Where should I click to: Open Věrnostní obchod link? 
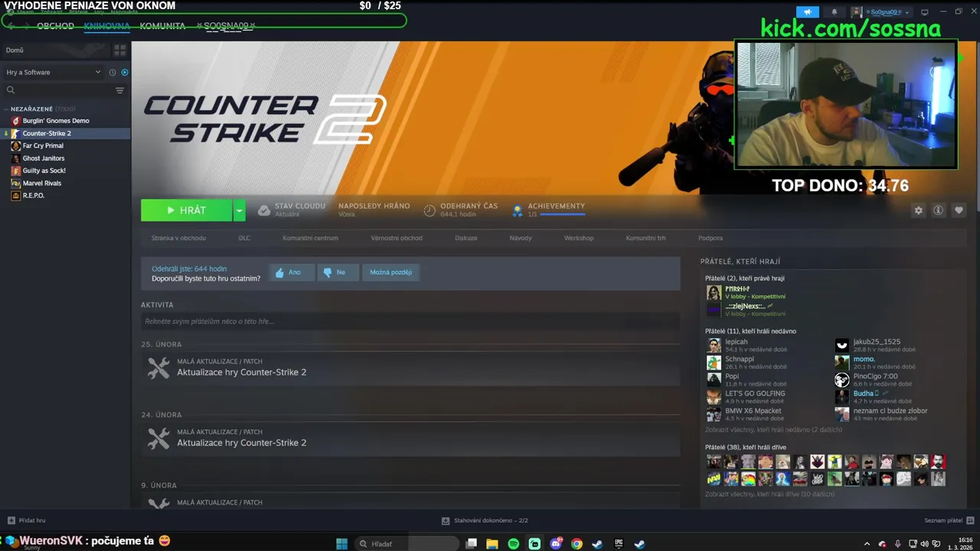397,238
